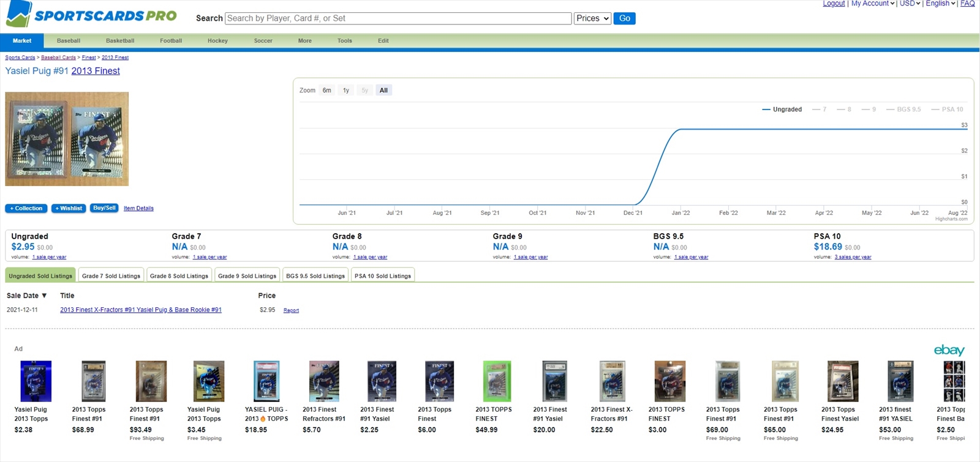Image resolution: width=980 pixels, height=462 pixels.
Task: Open the $68.99 Topps Finest eBay thumbnail
Action: click(x=94, y=381)
